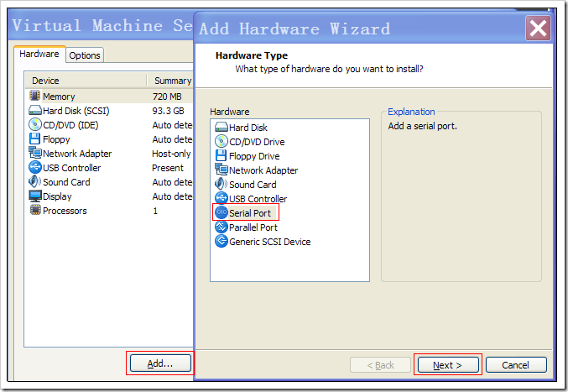Click the Network Adapter icon in device list

(35, 153)
